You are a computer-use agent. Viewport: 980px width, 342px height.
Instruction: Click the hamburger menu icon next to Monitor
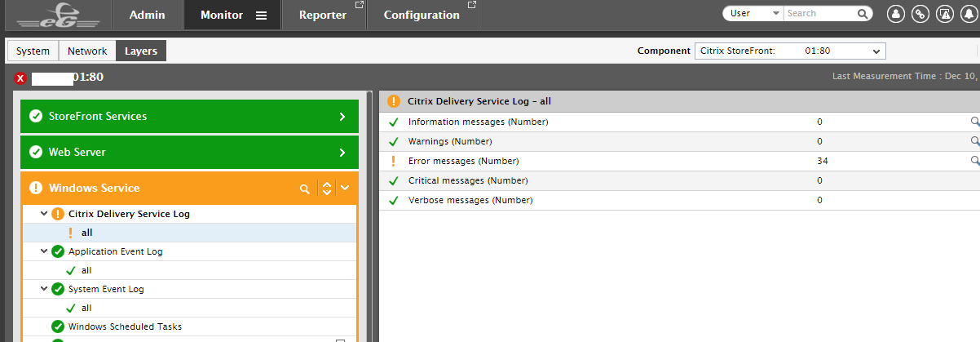click(x=261, y=16)
